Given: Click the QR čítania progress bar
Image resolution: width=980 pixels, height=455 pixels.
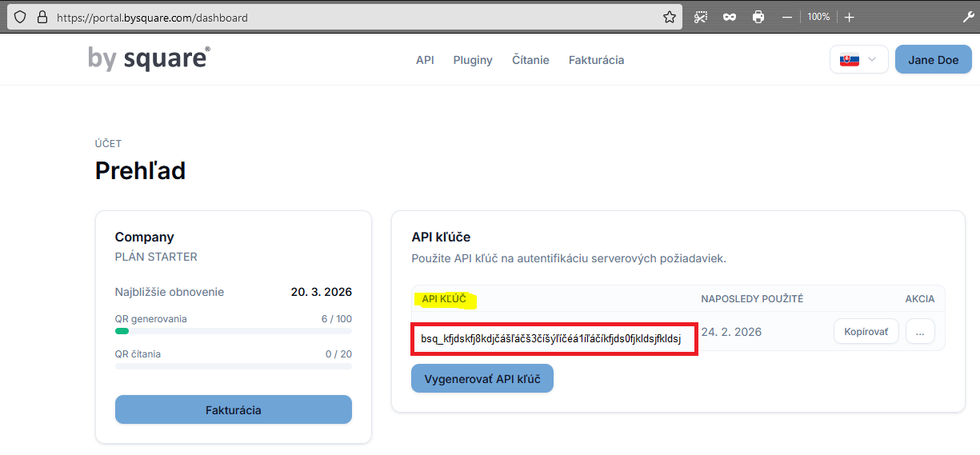Looking at the screenshot, I should tap(234, 366).
